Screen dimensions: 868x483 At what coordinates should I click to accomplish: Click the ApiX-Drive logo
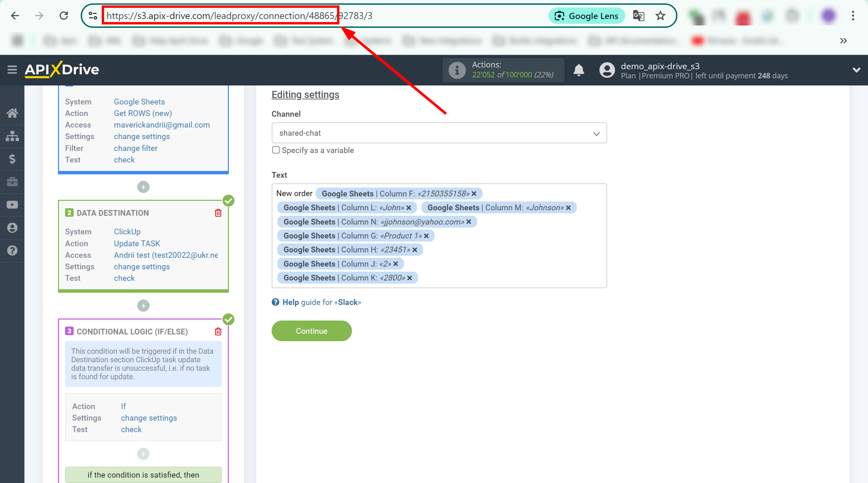[62, 70]
